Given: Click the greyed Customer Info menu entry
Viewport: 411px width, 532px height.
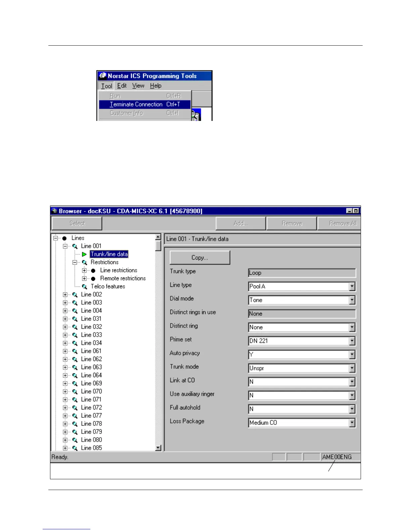Looking at the screenshot, I should point(145,113).
